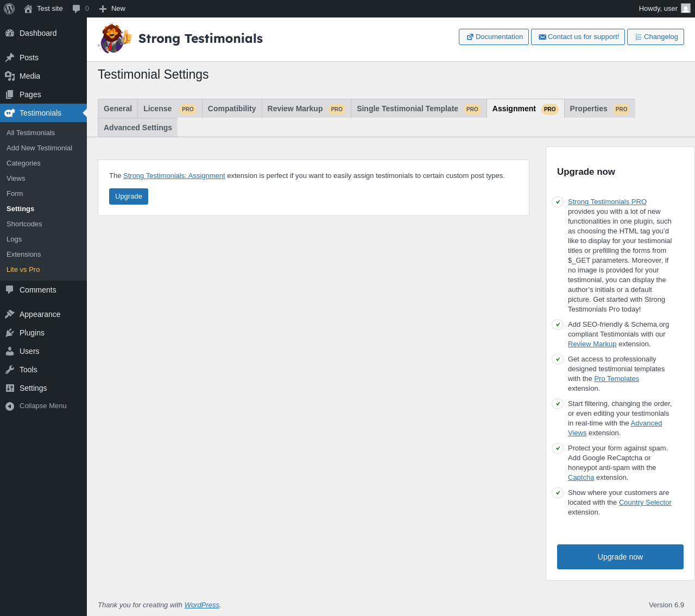The height and width of the screenshot is (616, 695).
Task: Click the Howdy, user account text
Action: tap(658, 9)
